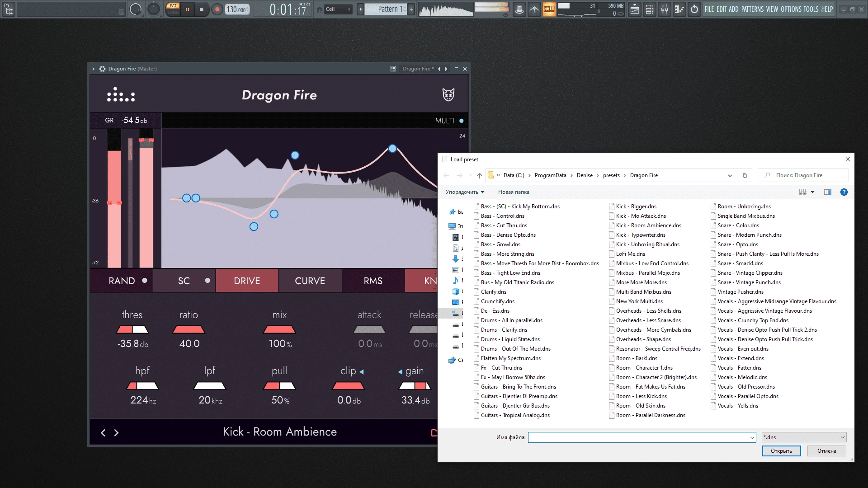Toggle the DRIVE button
The height and width of the screenshot is (488, 868).
[x=247, y=281]
